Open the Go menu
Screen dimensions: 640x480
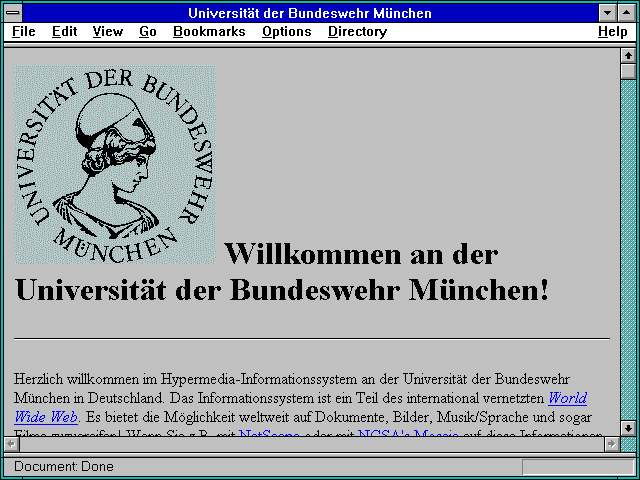click(148, 31)
